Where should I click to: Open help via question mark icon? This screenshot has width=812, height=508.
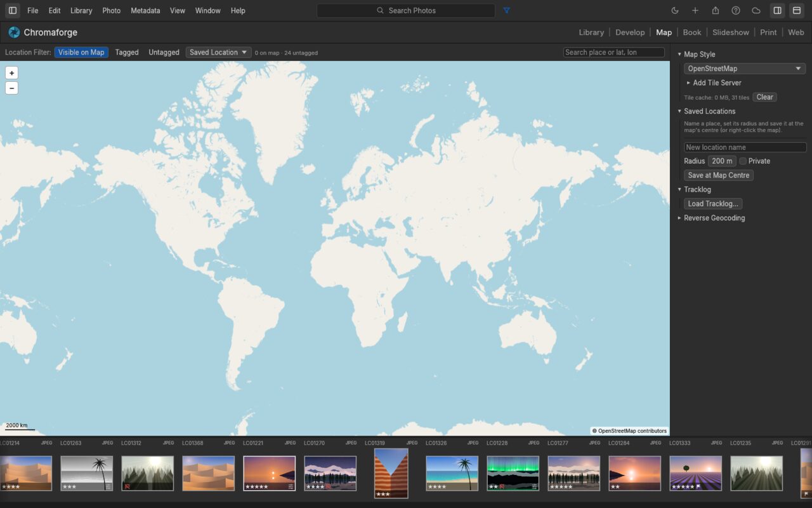click(x=736, y=11)
